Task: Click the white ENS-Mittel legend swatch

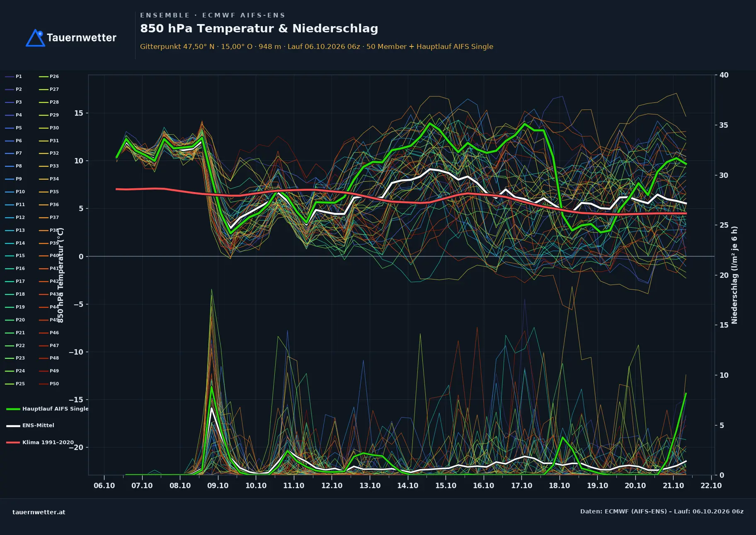Action: [x=13, y=426]
